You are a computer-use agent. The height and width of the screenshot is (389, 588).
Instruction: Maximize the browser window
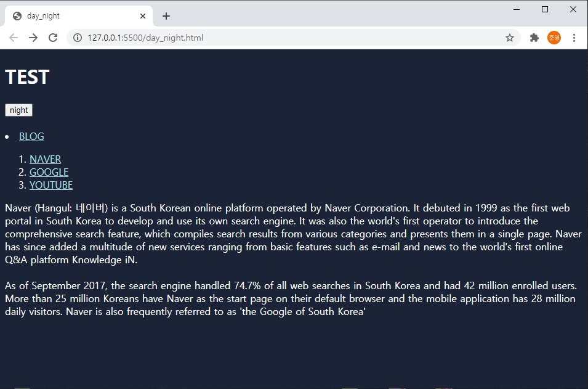tap(545, 9)
